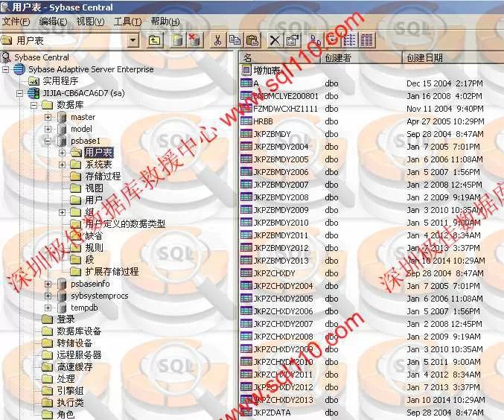
Task: Select the 高速缓存 folder
Action: click(74, 367)
